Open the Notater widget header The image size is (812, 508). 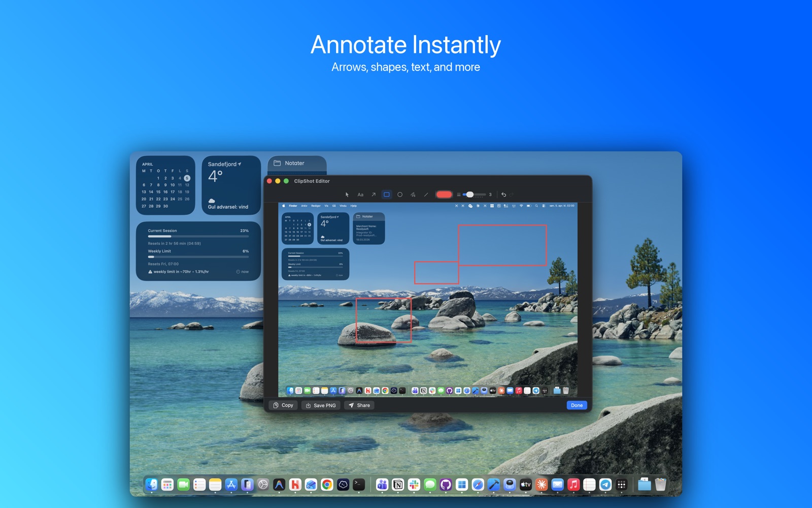coord(297,164)
